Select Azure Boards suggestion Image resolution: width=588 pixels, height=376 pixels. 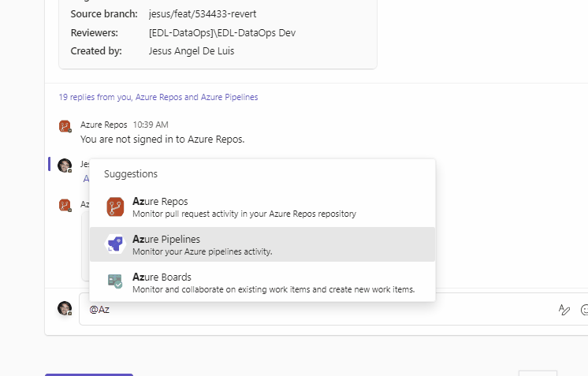[262, 282]
